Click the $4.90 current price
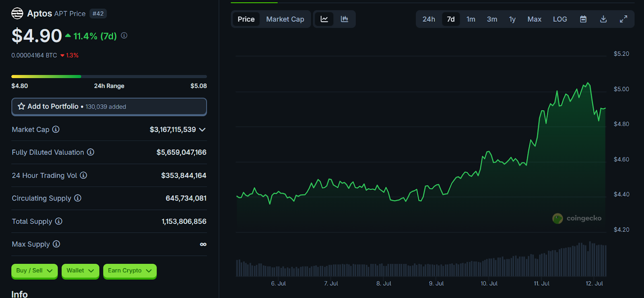This screenshot has height=298, width=644. pos(37,36)
